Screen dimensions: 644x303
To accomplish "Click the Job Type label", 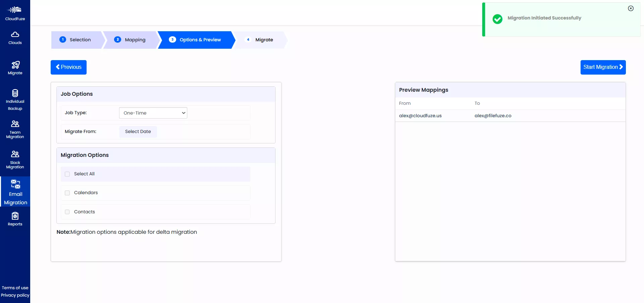I will pos(76,113).
